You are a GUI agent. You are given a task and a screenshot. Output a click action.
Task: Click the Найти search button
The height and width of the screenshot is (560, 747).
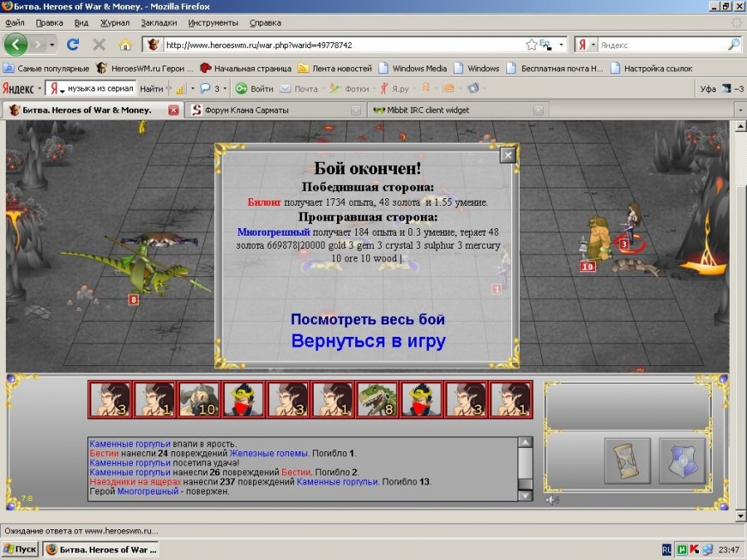point(151,89)
